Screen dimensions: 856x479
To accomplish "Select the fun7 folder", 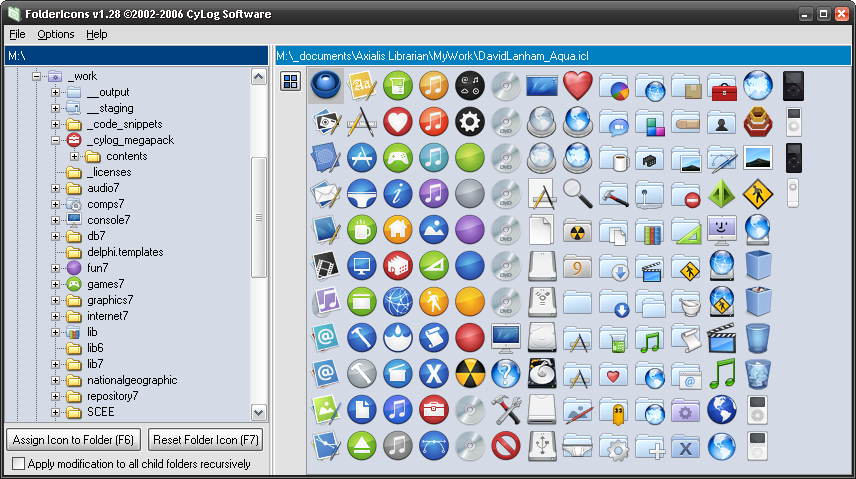I will click(98, 268).
